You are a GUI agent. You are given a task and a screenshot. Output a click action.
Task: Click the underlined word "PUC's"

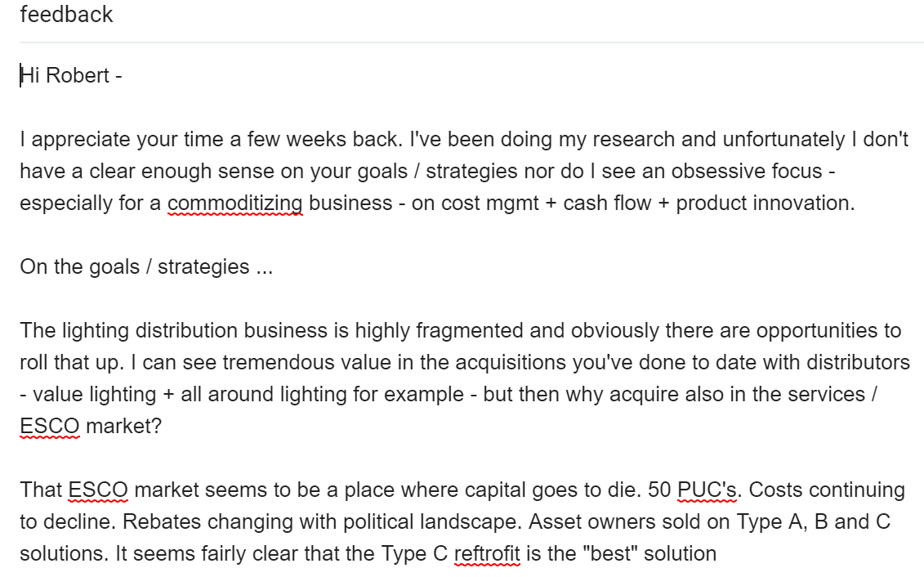click(x=708, y=490)
